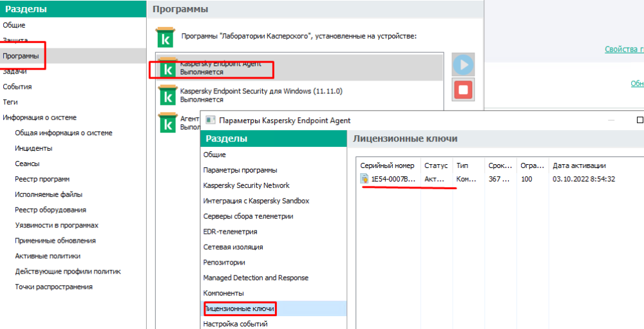Image resolution: width=644 pixels, height=329 pixels.
Task: Open Настройка событий section
Action: pos(235,324)
